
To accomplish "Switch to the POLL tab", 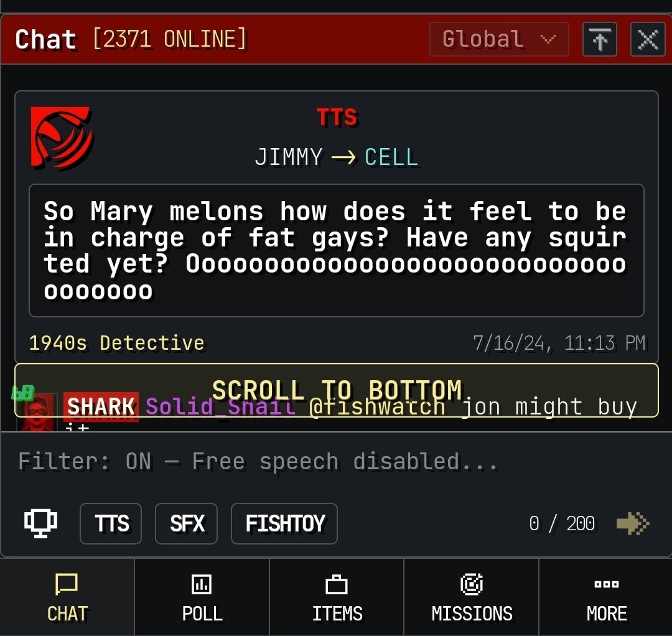I will 202,597.
